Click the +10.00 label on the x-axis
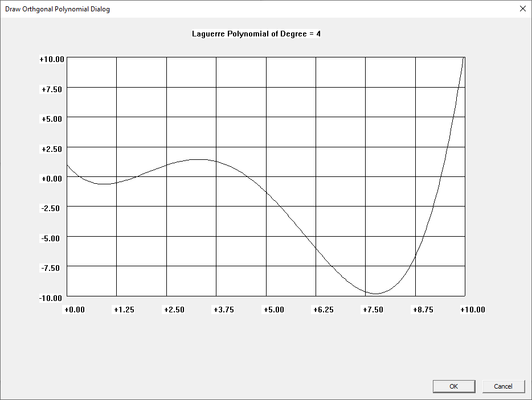Screen dimensions: 532x400 [x=473, y=310]
